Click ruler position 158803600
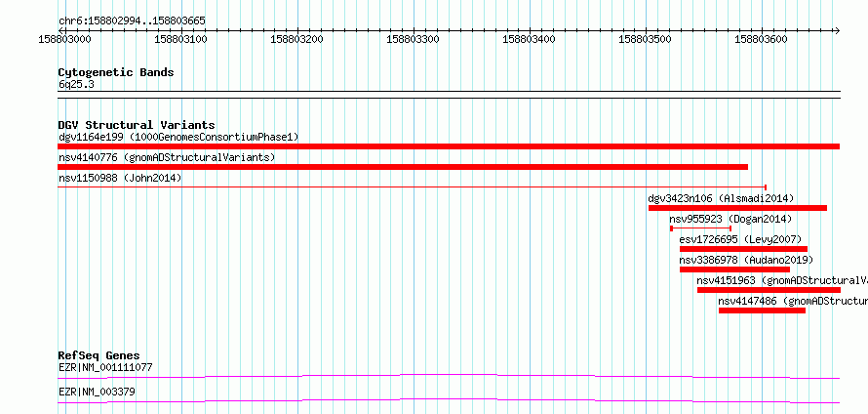Screen dimensions: 868x414 click(762, 40)
